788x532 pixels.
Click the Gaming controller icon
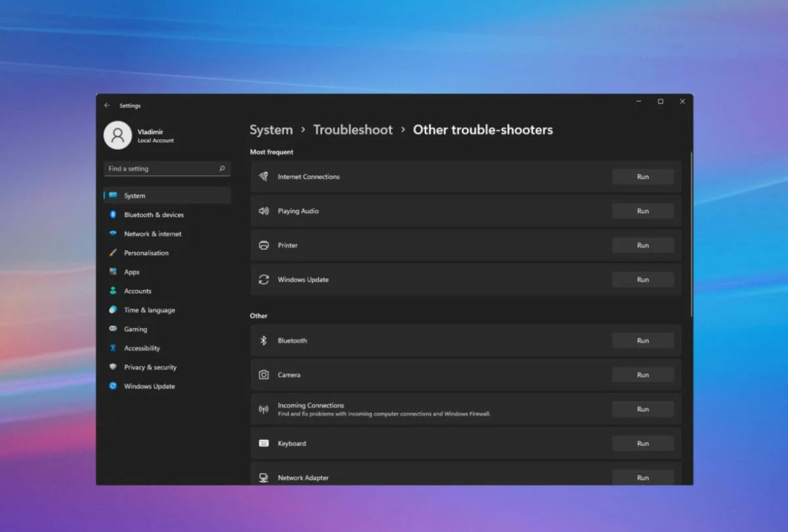(x=113, y=329)
